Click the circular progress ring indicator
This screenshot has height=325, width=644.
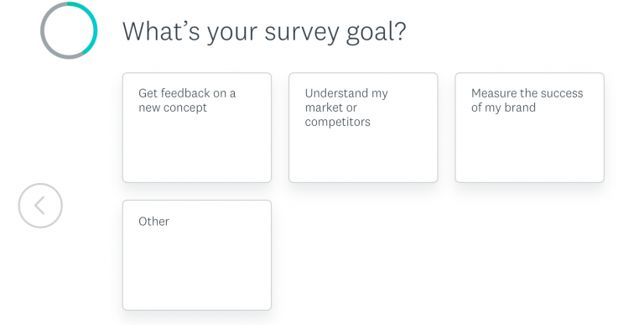pos(69,30)
